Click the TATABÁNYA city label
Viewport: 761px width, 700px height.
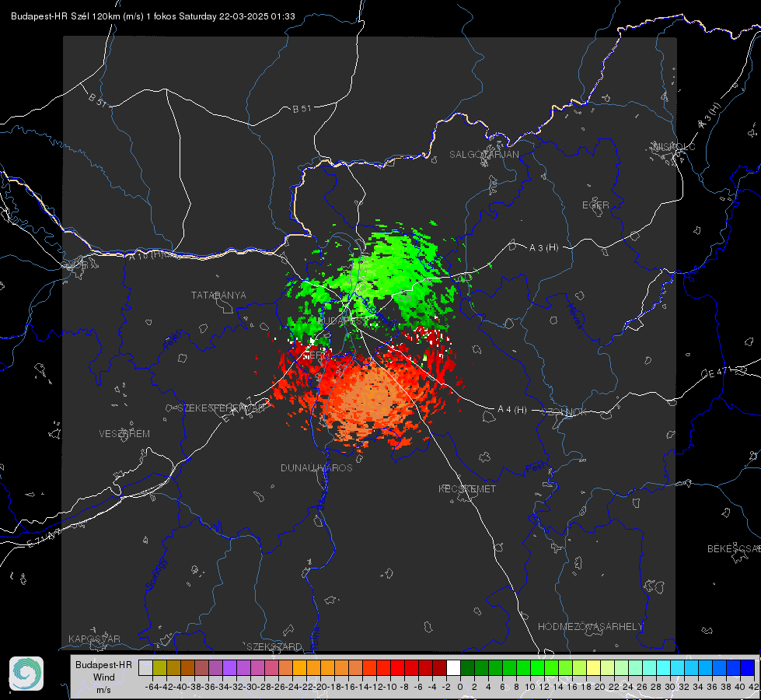(x=218, y=295)
